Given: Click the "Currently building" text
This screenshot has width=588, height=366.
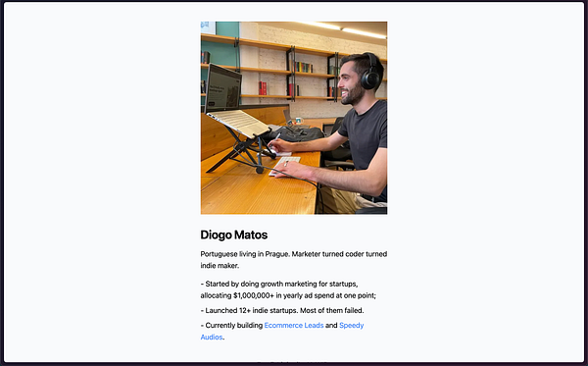Looking at the screenshot, I should [x=234, y=325].
